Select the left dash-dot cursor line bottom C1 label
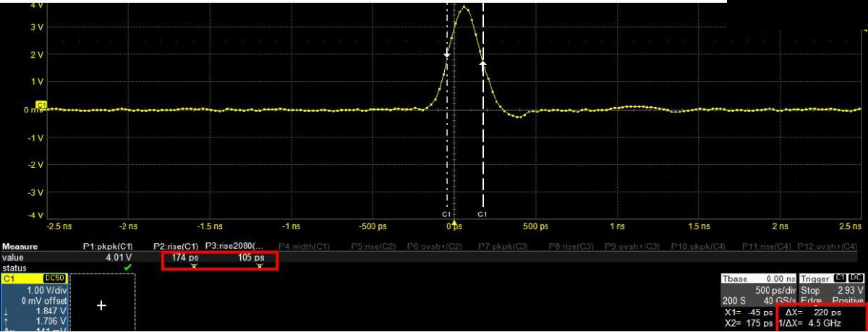This screenshot has height=332, width=868. pos(446,215)
